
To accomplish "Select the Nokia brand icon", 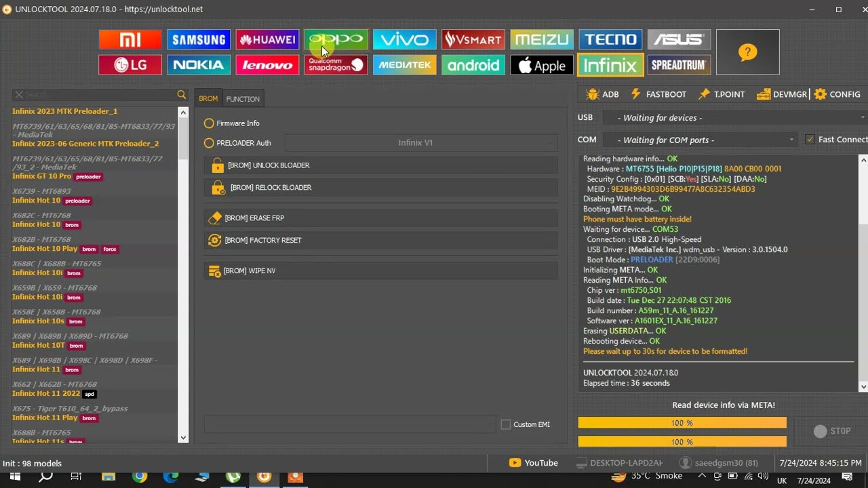I will [199, 65].
